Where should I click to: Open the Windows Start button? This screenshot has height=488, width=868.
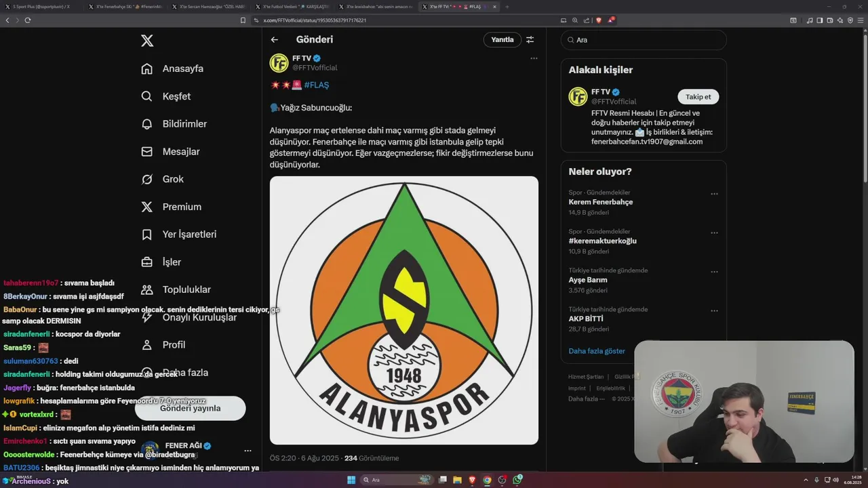point(351,480)
